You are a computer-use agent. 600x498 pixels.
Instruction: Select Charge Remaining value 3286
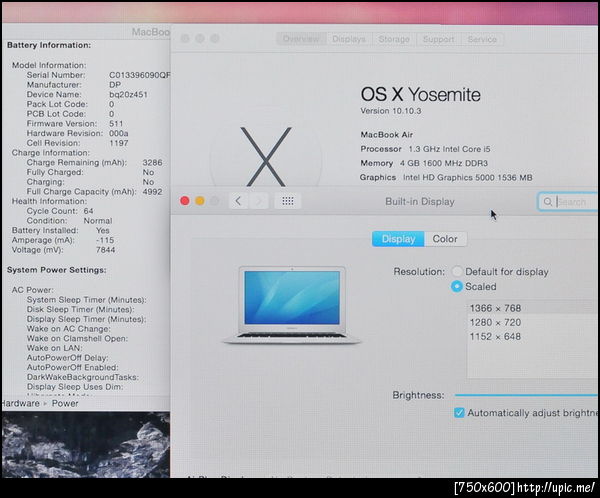[152, 163]
